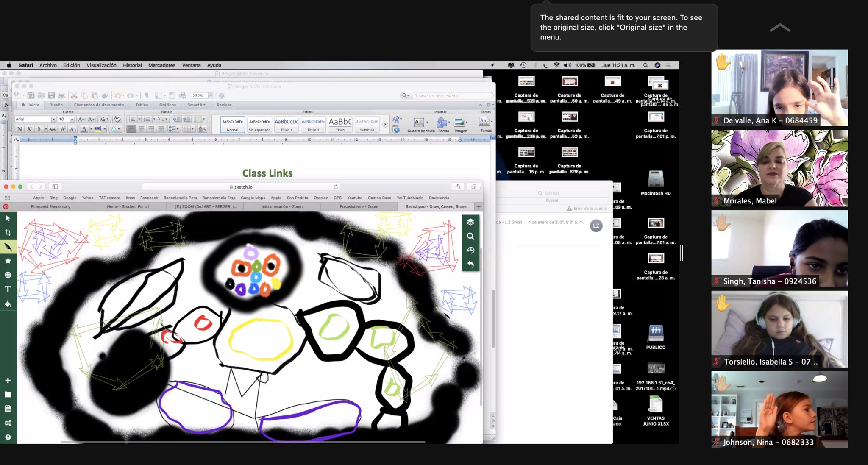Open the history clock icon in Sketchpad

[470, 250]
